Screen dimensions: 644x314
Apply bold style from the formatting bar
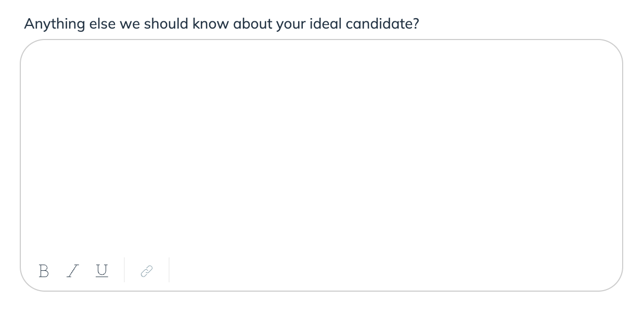(x=44, y=271)
